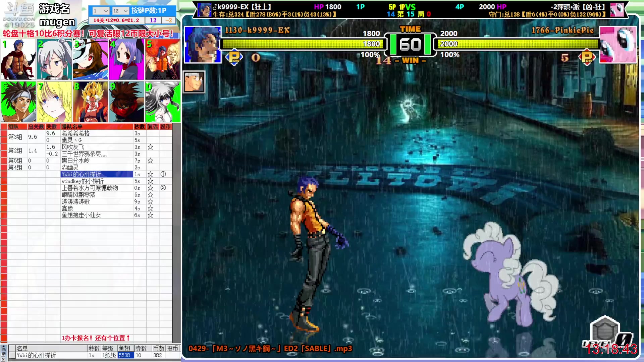Choose the blonde girl portrait 7
This screenshot has width=644, height=362.
54,102
